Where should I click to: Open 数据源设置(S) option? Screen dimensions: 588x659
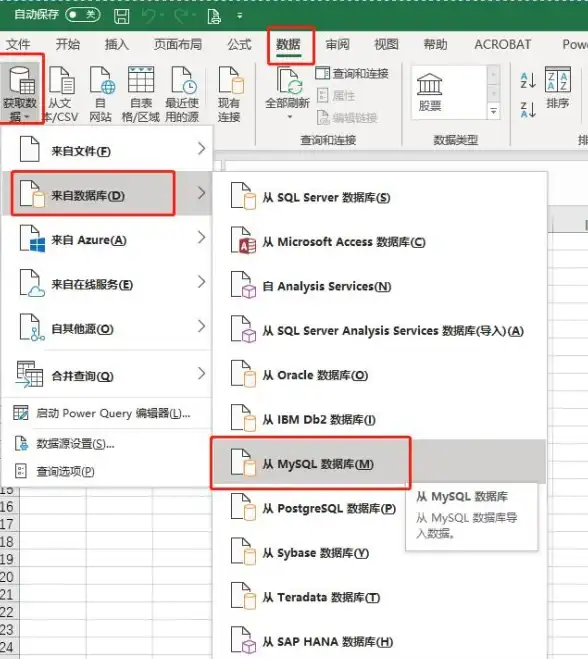(107, 443)
